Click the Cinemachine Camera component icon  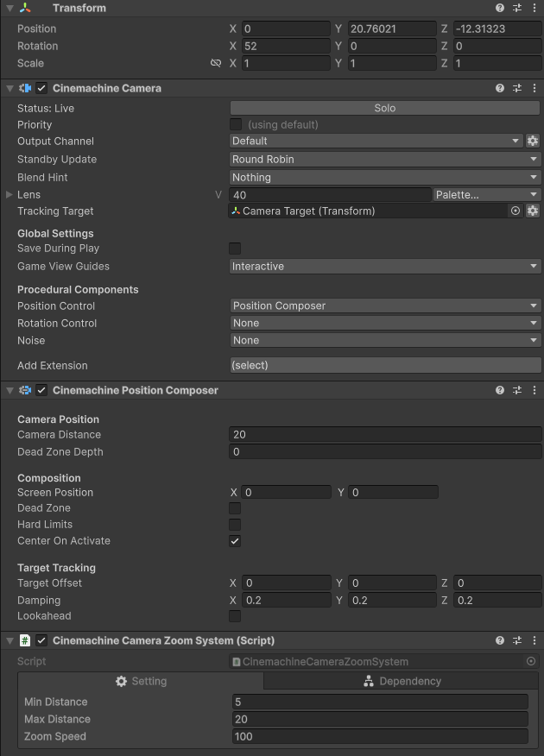(x=25, y=88)
